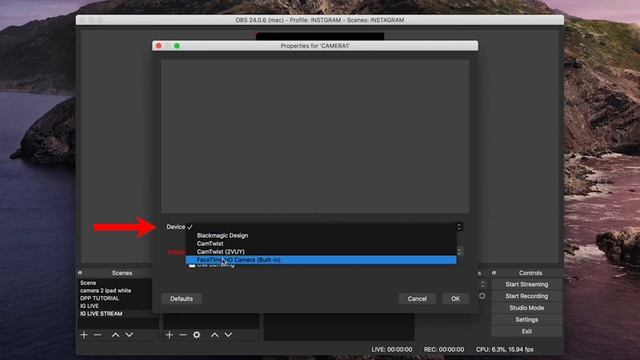Click the Controls panel dock icon
The image size is (640, 360).
[494, 273]
